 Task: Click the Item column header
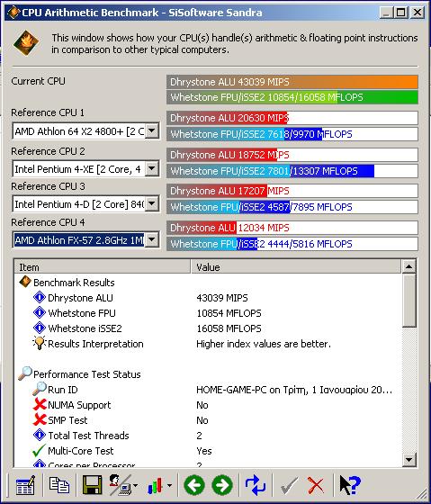pos(103,266)
